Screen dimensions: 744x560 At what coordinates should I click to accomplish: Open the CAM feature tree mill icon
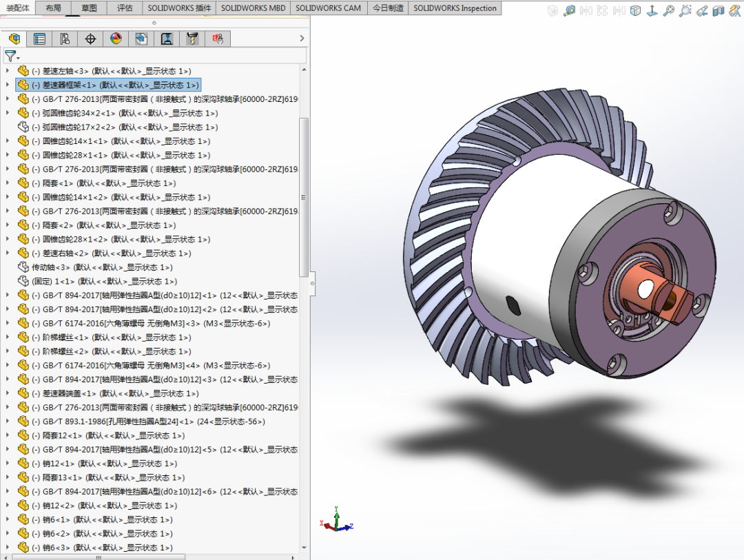point(192,39)
